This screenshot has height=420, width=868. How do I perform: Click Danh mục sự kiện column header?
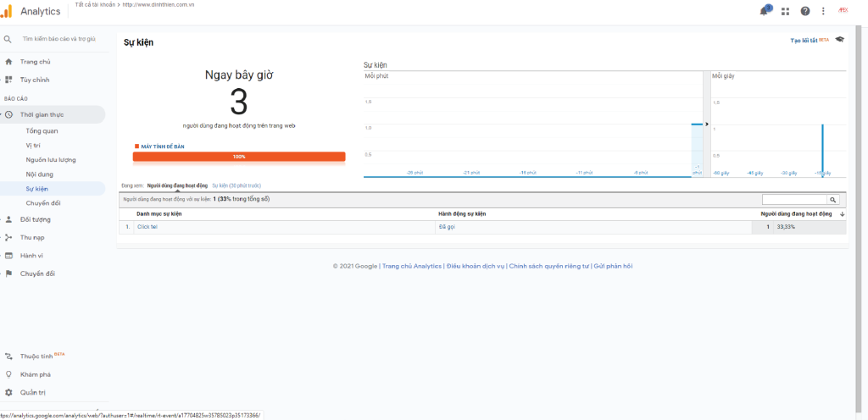pos(159,214)
